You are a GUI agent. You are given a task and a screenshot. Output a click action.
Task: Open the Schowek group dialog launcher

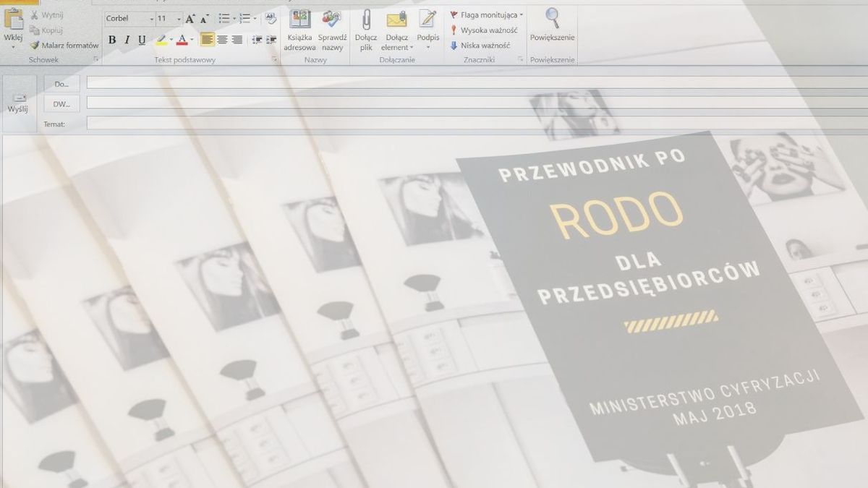(96, 60)
